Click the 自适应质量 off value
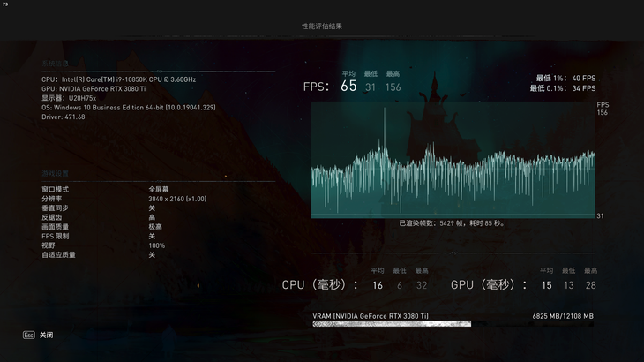The image size is (644, 362). tap(152, 255)
